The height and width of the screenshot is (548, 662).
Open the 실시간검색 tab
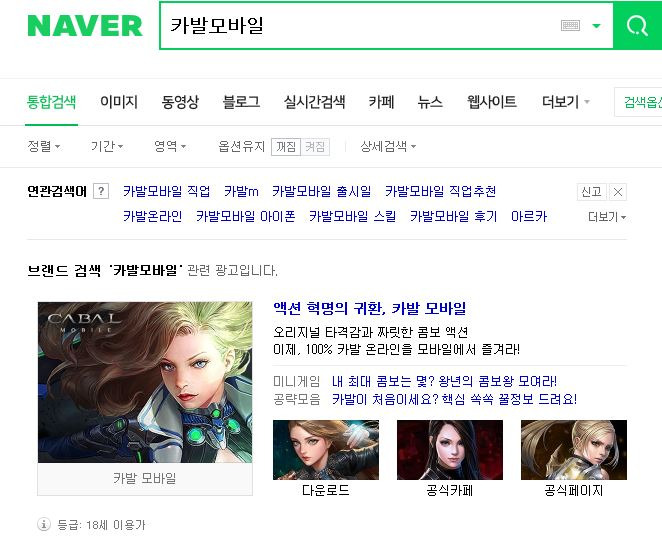point(315,102)
